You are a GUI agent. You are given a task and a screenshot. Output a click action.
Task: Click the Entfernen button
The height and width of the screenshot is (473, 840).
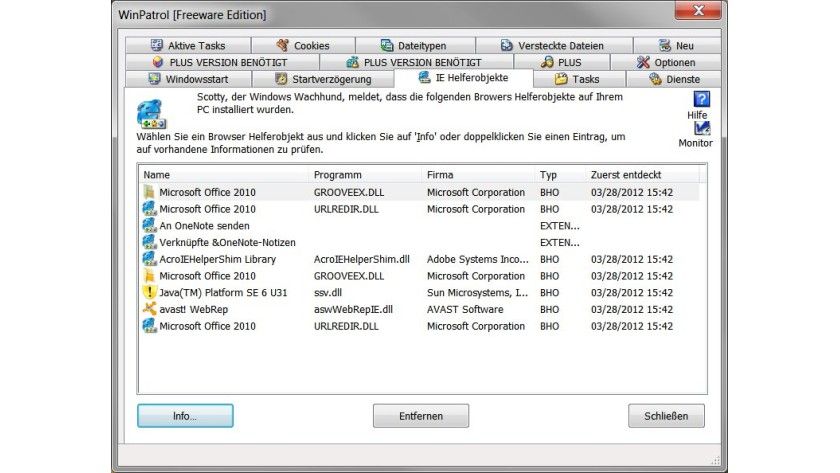point(421,416)
